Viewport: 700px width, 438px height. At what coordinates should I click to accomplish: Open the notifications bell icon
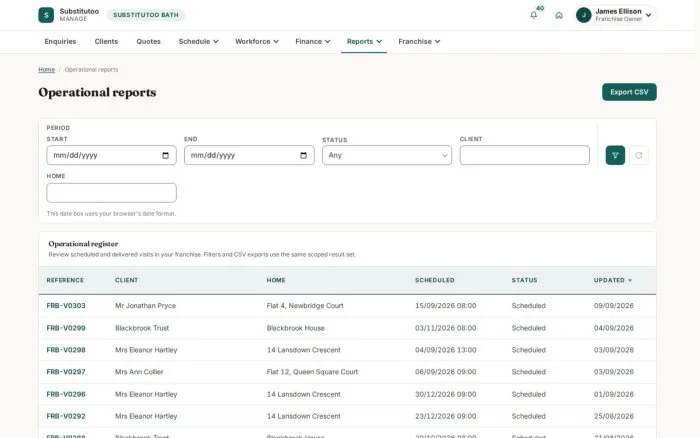coord(533,15)
